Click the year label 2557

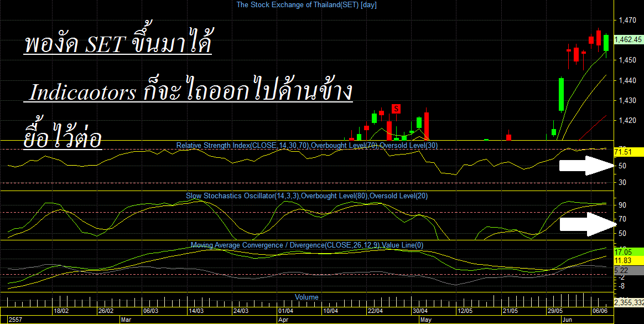tap(15, 320)
